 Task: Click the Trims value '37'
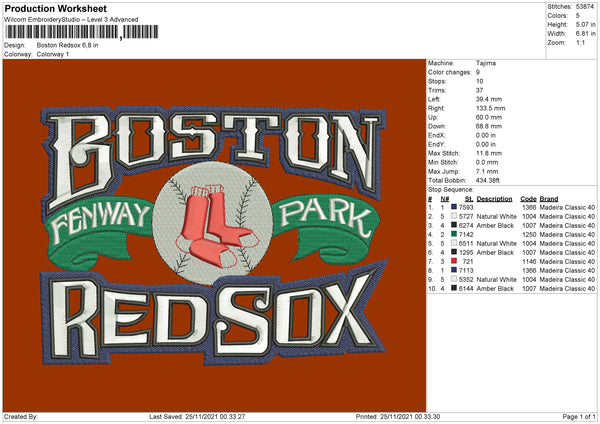[x=479, y=90]
